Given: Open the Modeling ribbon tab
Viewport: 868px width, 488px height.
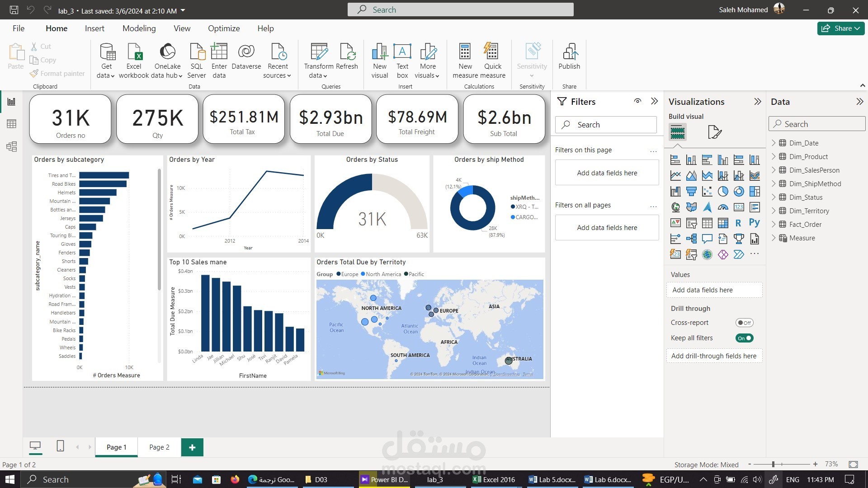Looking at the screenshot, I should (139, 28).
